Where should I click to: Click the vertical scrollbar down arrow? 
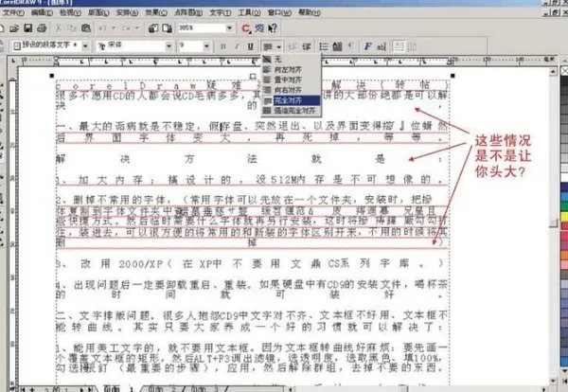553,381
